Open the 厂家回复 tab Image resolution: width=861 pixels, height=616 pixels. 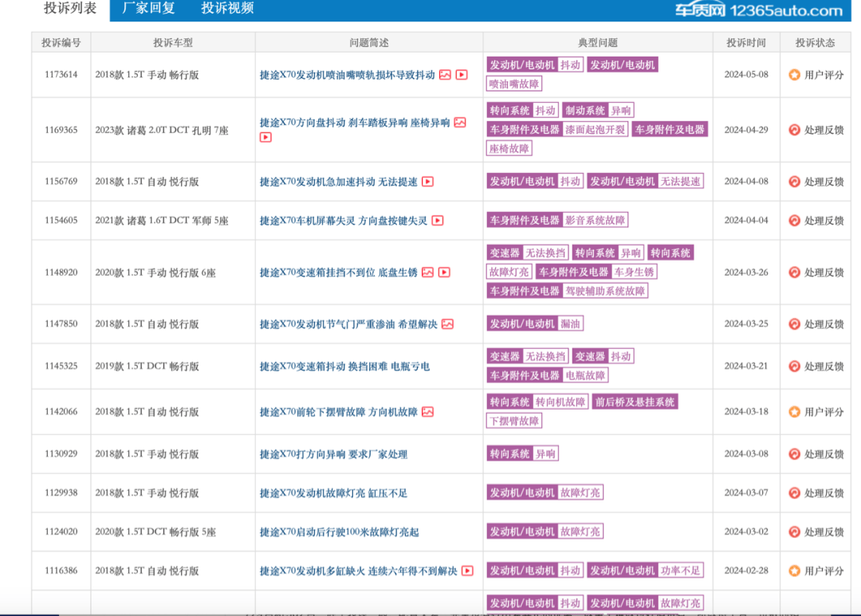[x=148, y=8]
